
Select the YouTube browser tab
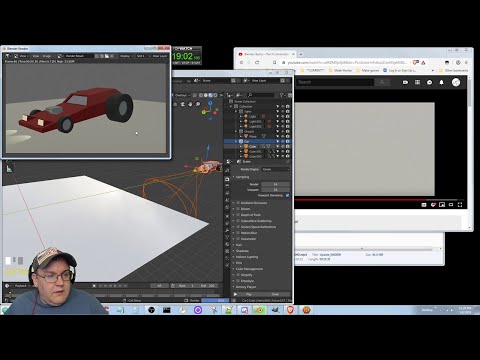[266, 54]
